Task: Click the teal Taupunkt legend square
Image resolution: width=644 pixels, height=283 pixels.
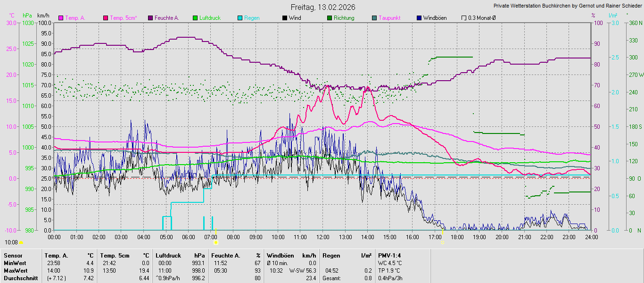Action: pos(374,18)
